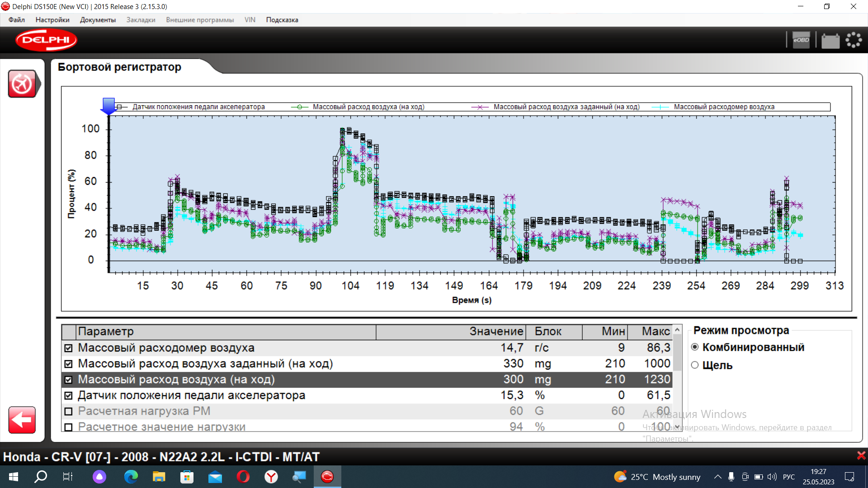Click the Мин column header
The width and height of the screenshot is (868, 488).
(x=605, y=332)
